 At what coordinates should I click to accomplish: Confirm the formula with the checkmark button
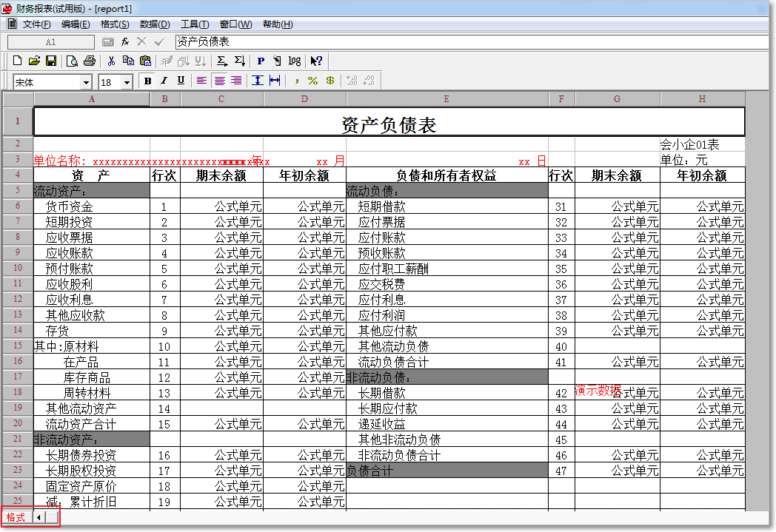click(x=158, y=42)
